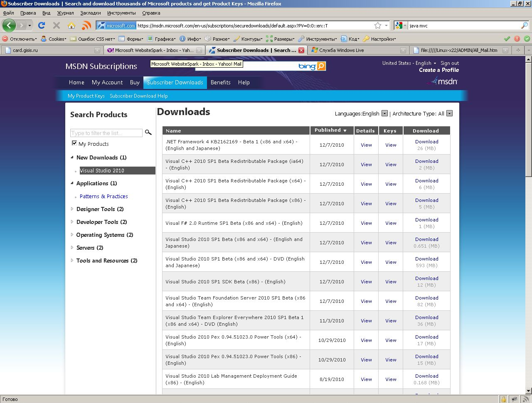
Task: Expand the Developer Tools category
Action: (72, 222)
